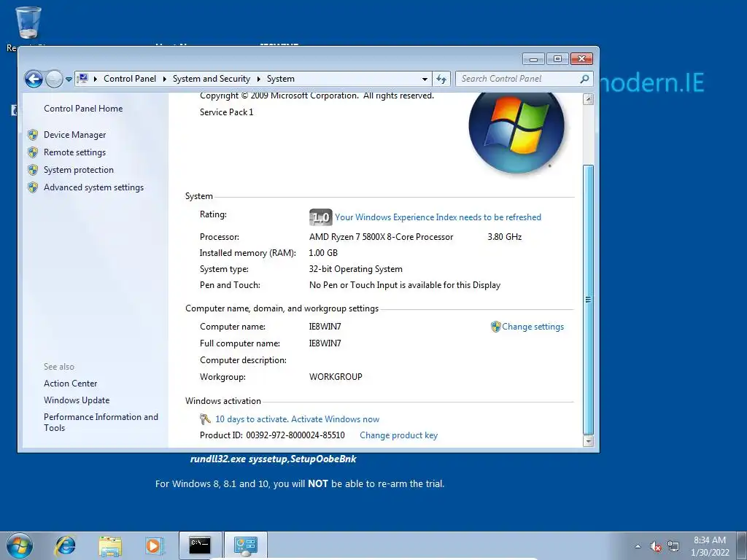Select the WORKGROUP value
Screen dimensions: 747x560
click(x=336, y=377)
